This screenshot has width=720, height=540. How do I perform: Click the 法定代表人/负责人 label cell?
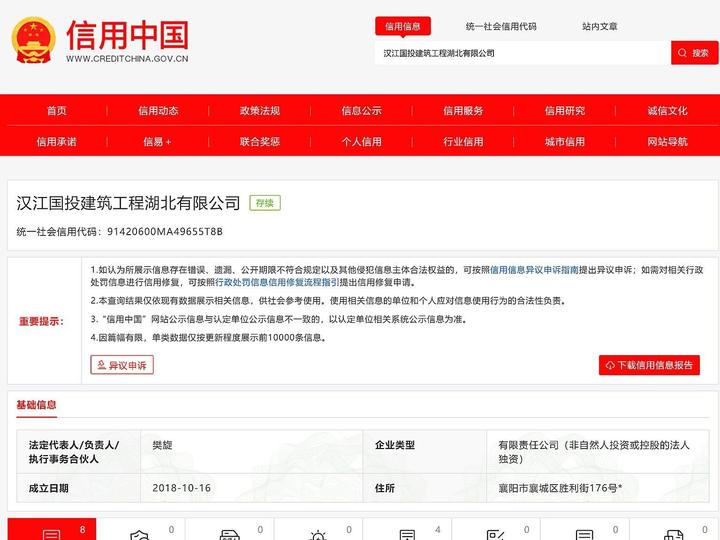coord(79,452)
